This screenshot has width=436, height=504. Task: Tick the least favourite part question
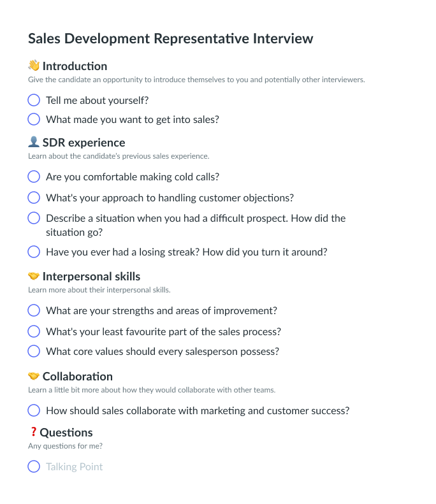coord(34,331)
